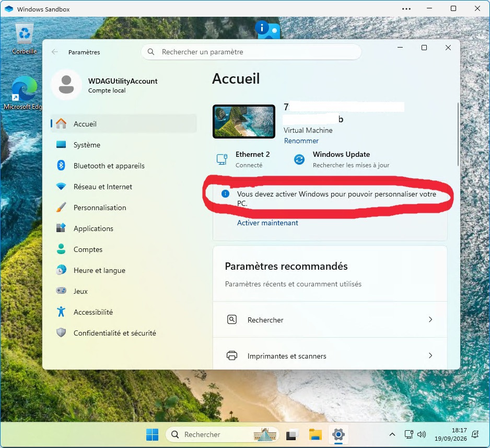This screenshot has height=448, width=490.
Task: Click the desktop wallpaper thumbnail
Action: pos(244,121)
